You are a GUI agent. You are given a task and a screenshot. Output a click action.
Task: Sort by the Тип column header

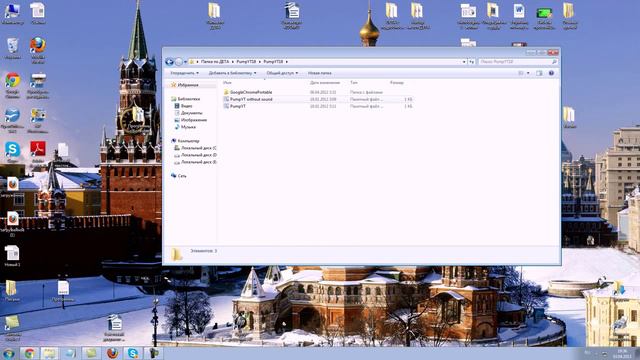(x=354, y=83)
